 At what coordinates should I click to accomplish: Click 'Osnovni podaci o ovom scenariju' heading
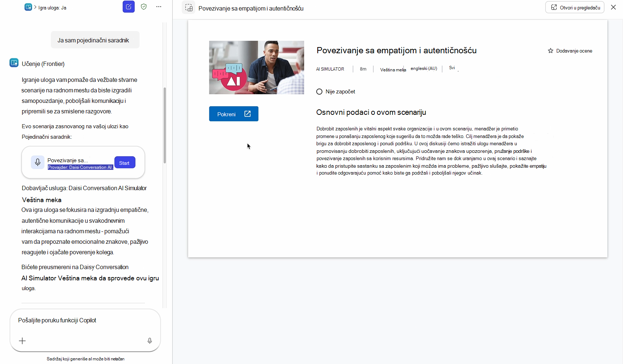pos(371,112)
